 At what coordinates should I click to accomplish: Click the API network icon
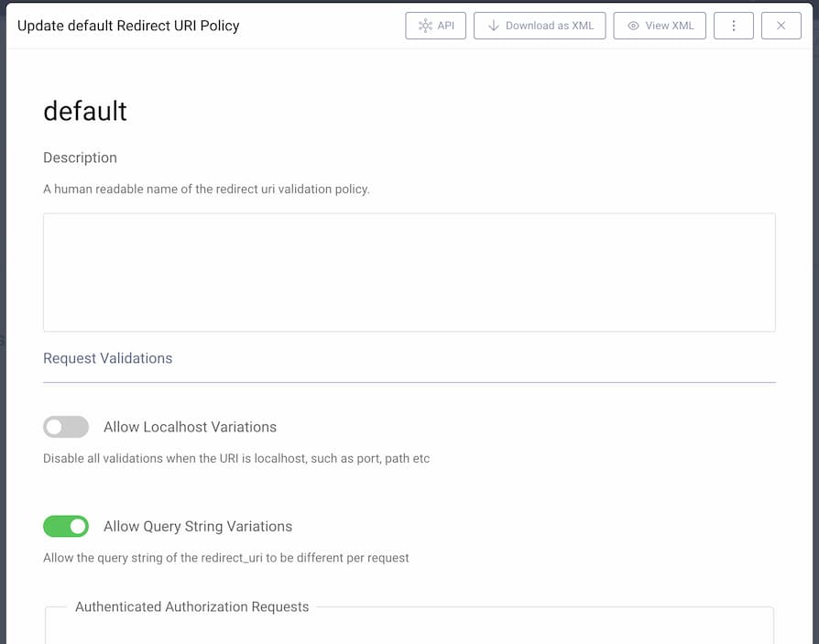pos(425,26)
